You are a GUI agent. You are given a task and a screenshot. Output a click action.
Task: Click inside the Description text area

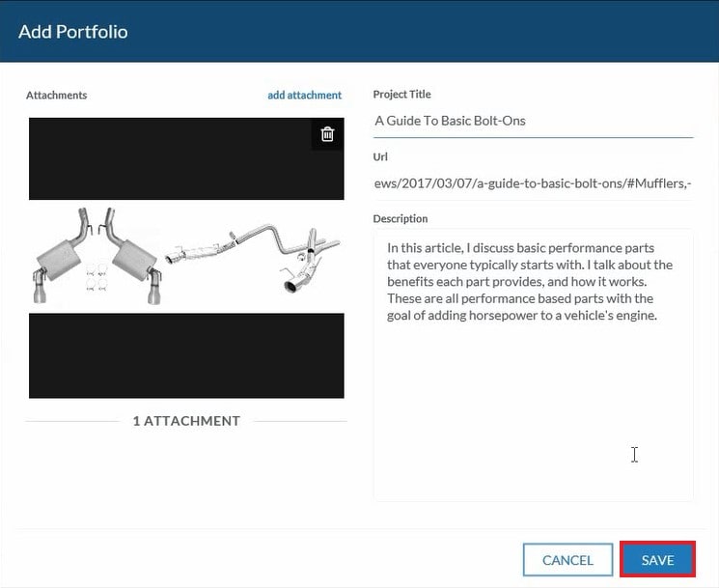click(533, 365)
